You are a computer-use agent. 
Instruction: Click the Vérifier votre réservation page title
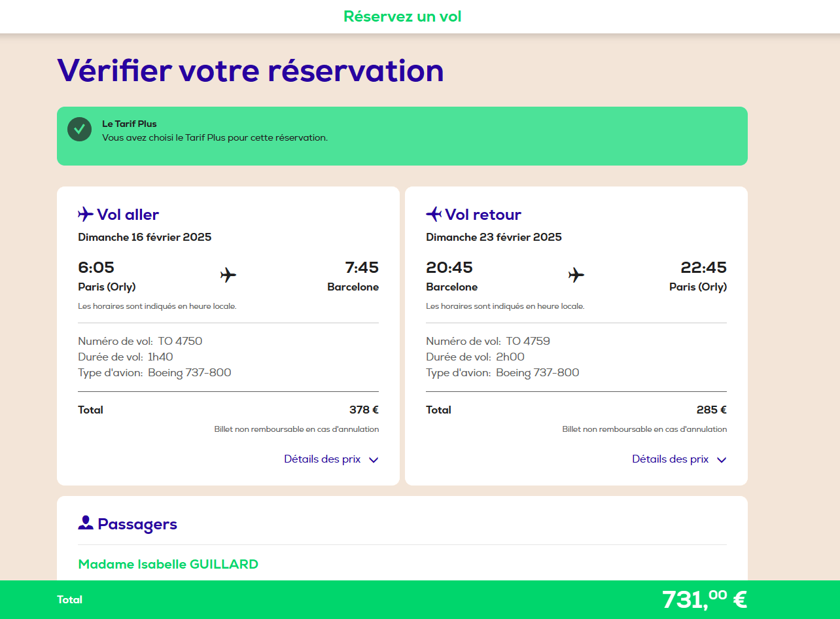pos(251,71)
